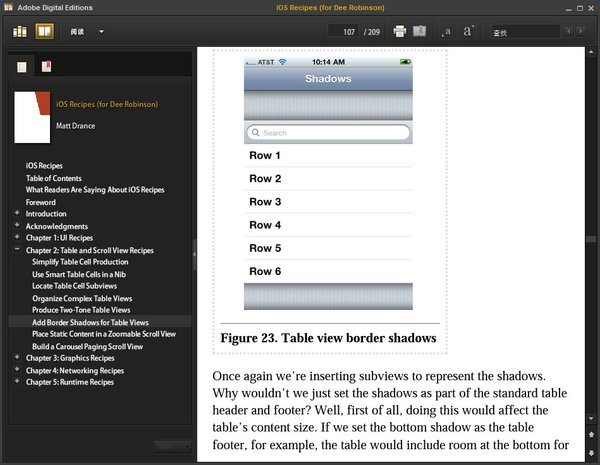Click scrollbar up arrow of reading pane

point(591,52)
